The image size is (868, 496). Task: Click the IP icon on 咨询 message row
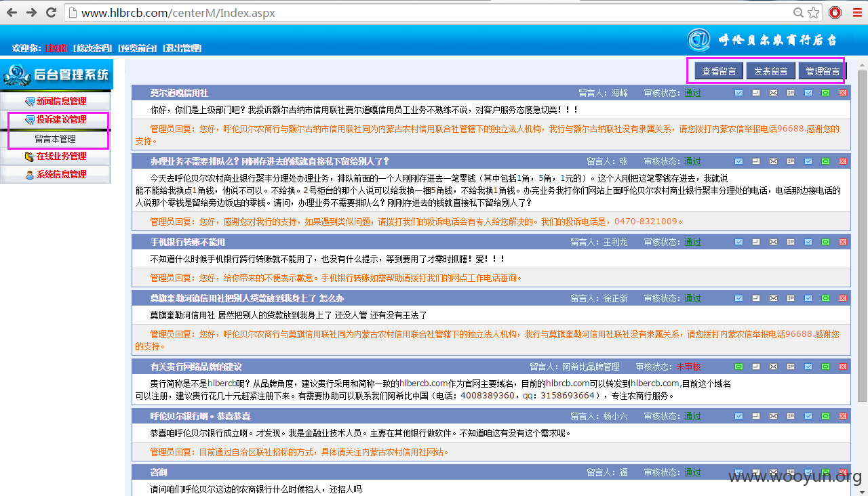click(791, 472)
